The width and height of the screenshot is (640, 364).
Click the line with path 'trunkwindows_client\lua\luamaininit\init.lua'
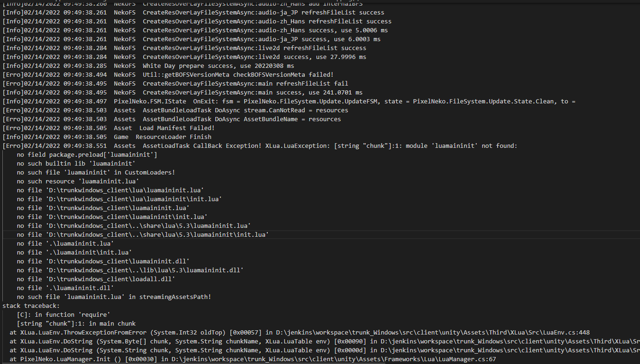click(119, 199)
